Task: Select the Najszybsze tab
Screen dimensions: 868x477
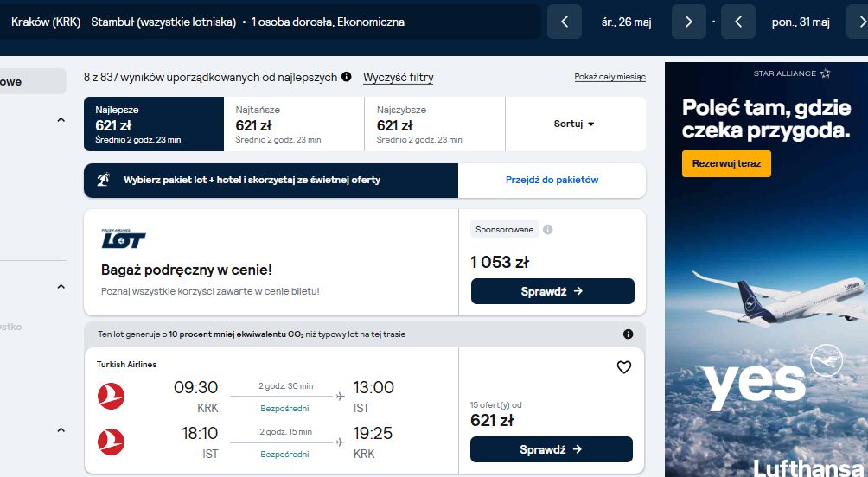Action: [x=435, y=124]
